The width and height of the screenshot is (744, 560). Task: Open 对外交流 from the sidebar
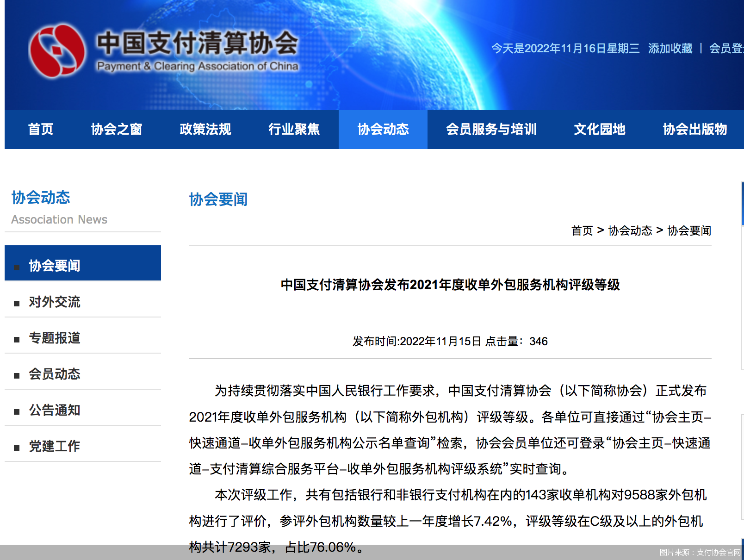[x=54, y=302]
